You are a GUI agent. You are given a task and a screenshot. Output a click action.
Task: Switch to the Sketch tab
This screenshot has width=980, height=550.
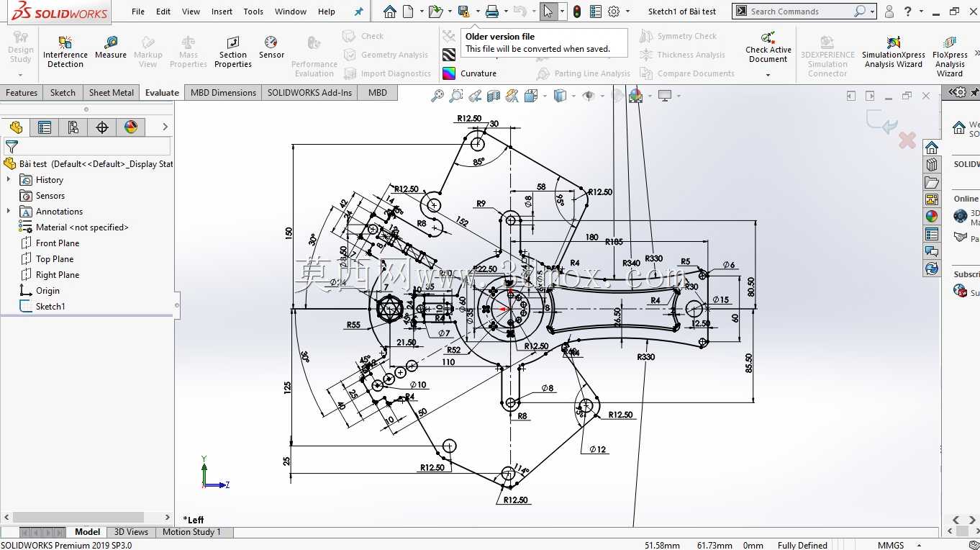63,92
